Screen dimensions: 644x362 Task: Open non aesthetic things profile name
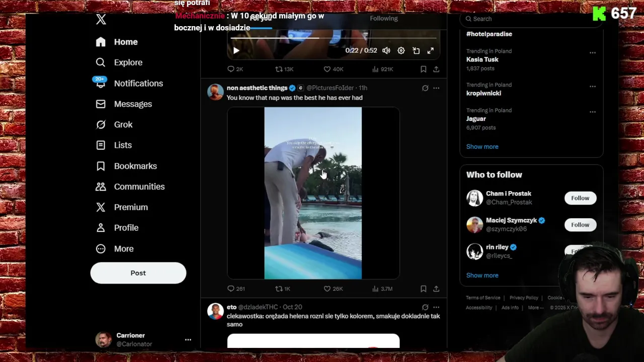point(257,88)
